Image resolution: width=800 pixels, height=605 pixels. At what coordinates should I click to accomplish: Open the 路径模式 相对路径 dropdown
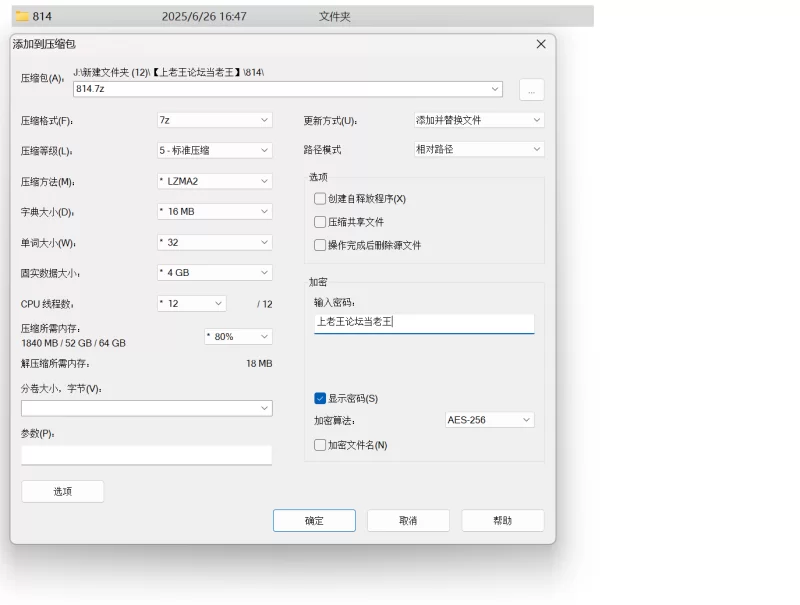[479, 149]
